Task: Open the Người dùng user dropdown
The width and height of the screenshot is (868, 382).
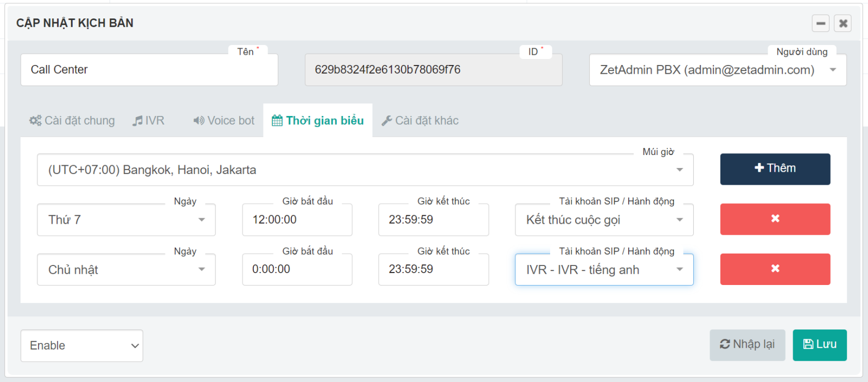Action: pos(717,70)
